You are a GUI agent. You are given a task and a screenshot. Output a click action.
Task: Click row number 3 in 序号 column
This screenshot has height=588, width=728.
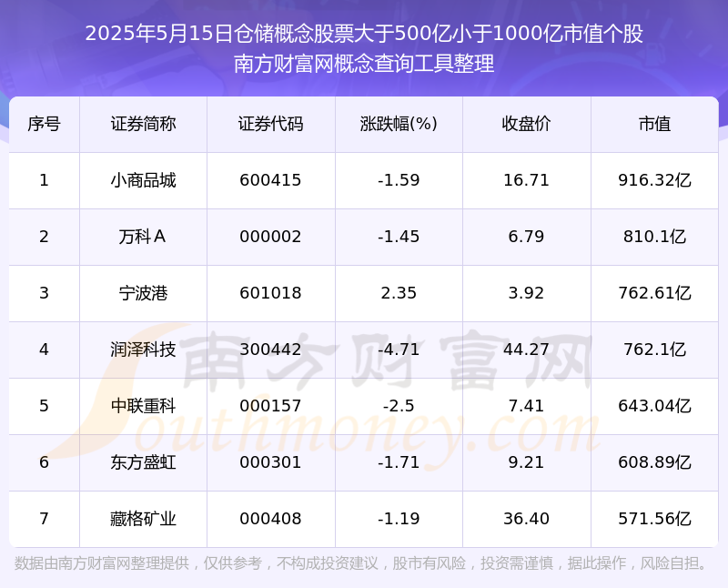coord(44,293)
